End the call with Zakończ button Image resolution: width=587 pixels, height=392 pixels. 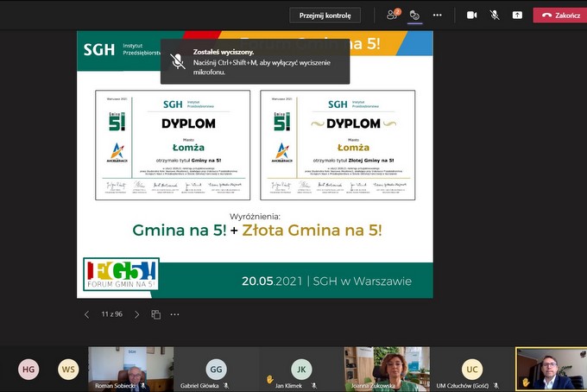click(560, 16)
